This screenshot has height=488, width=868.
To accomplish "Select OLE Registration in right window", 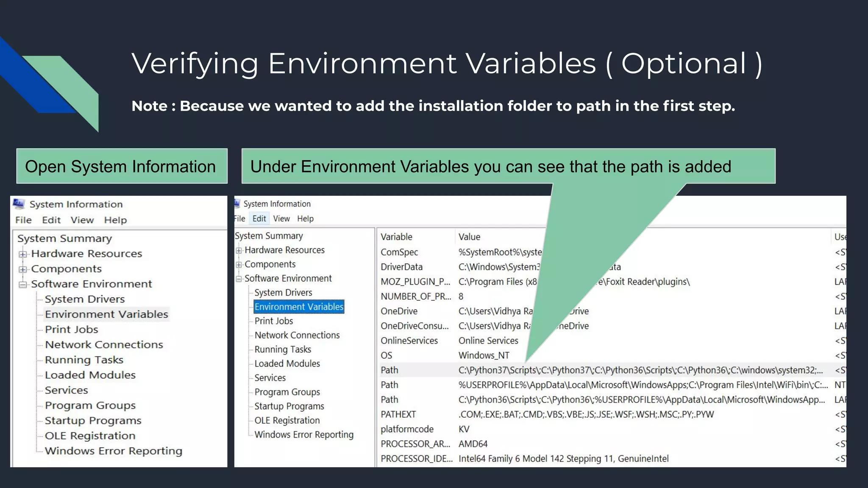I will tap(287, 420).
